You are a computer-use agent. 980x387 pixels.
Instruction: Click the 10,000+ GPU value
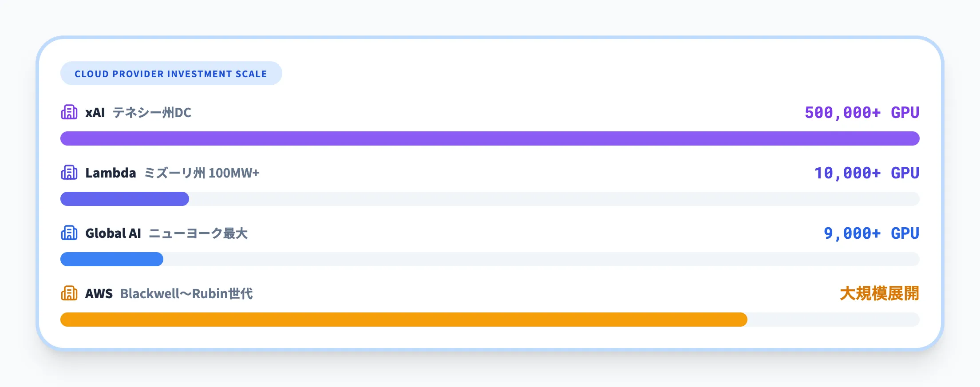point(866,173)
